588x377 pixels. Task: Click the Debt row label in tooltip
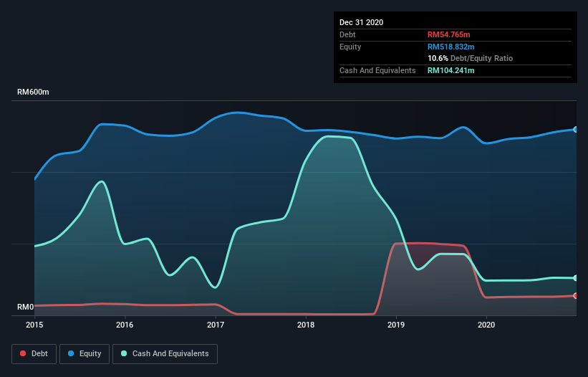347,34
